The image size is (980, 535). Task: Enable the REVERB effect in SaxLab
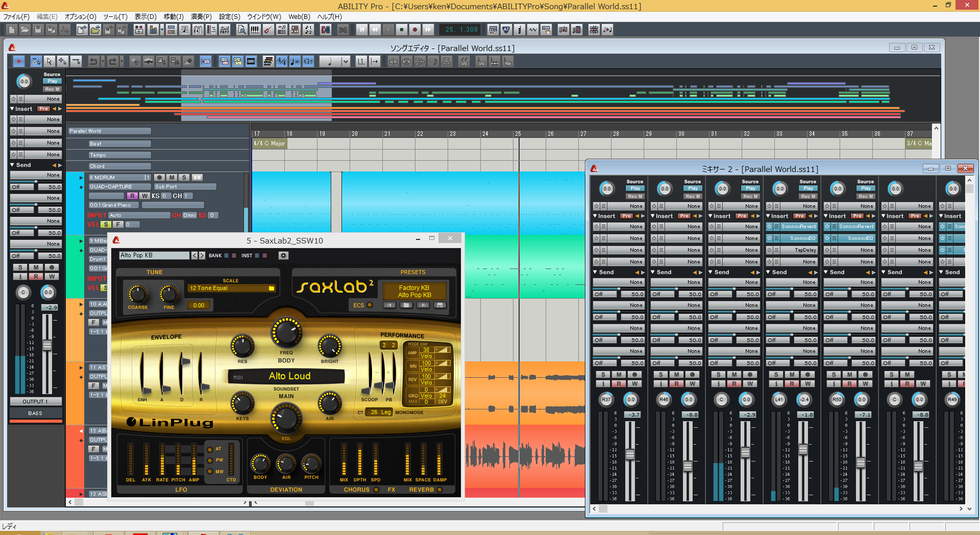tap(439, 490)
